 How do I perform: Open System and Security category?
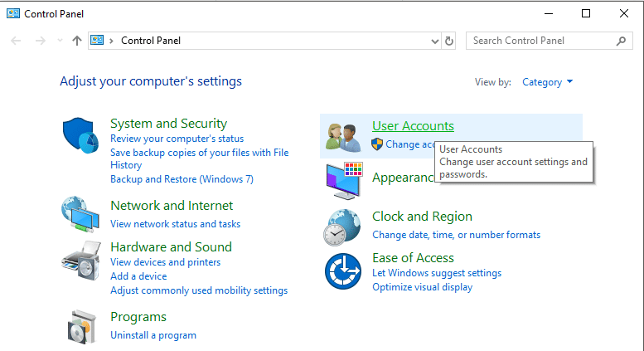click(x=168, y=124)
